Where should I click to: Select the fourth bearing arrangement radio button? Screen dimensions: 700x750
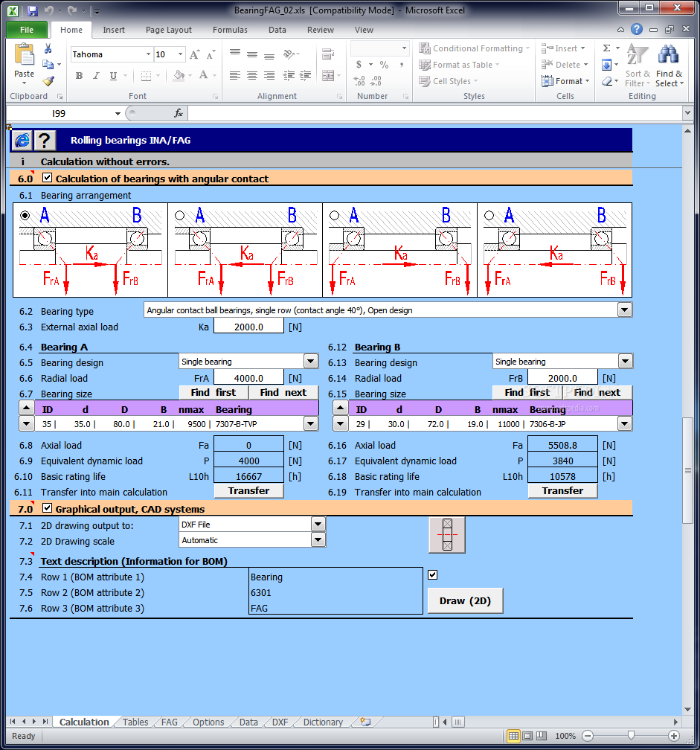tap(489, 215)
